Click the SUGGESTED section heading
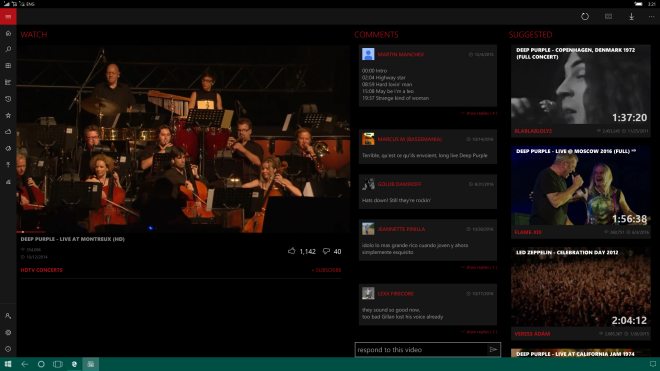Screen dimensions: 660x371 coord(530,35)
